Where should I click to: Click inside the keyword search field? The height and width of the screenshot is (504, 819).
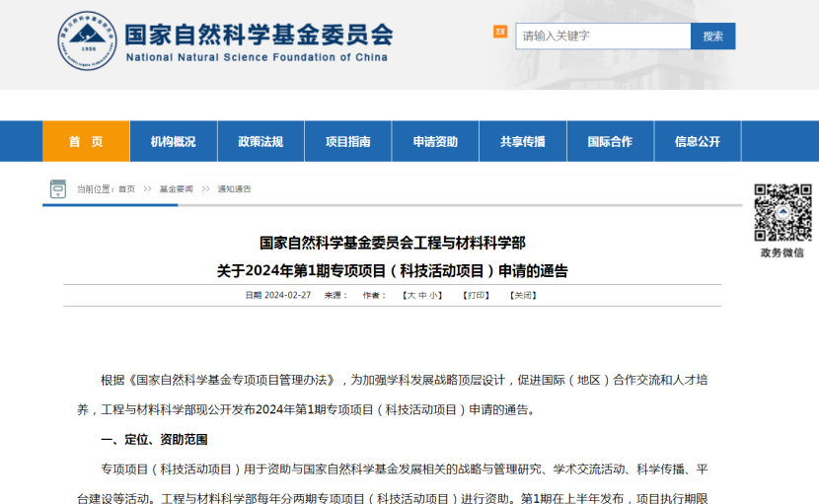tap(603, 36)
